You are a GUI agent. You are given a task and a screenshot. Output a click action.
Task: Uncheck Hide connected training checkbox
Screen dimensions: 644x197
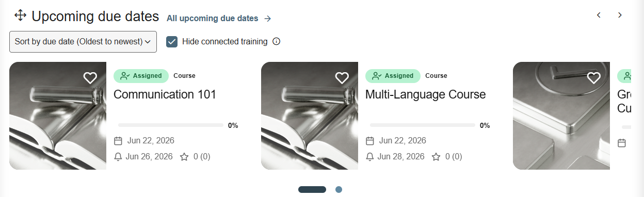(x=172, y=42)
